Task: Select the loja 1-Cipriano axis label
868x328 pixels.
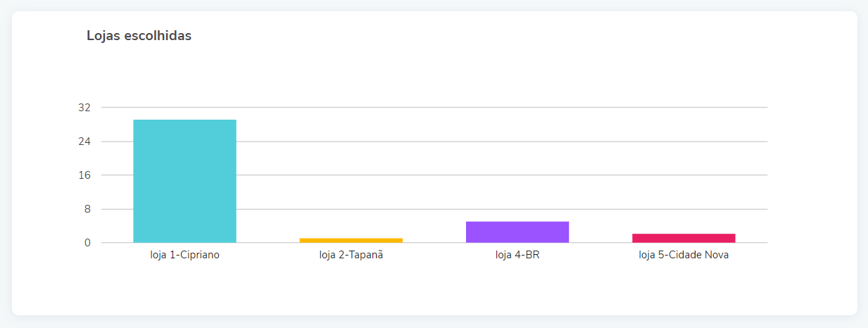Action: tap(184, 255)
